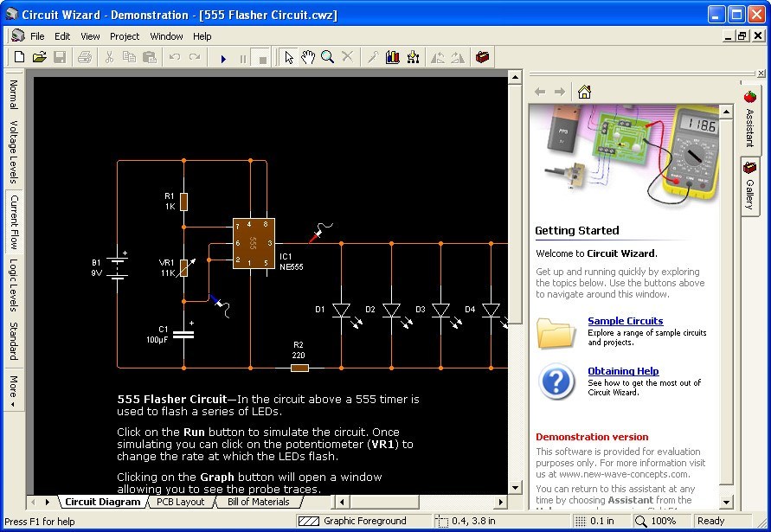The image size is (771, 532).
Task: Click the Graphic Foreground color swatch
Action: [311, 521]
